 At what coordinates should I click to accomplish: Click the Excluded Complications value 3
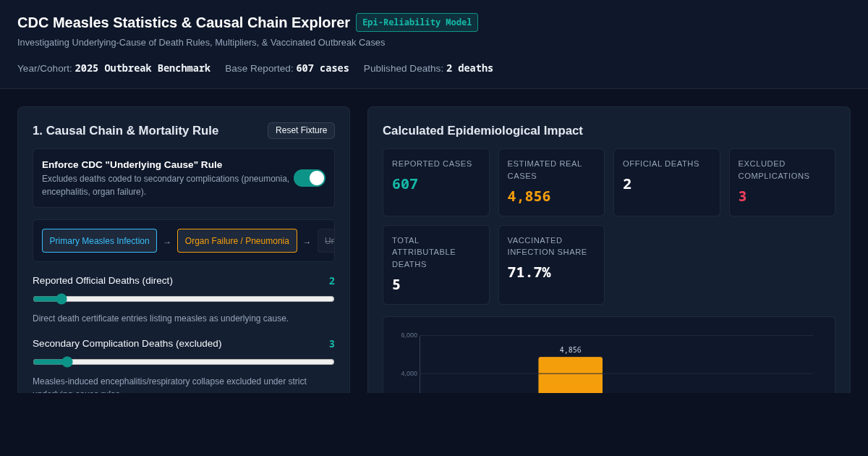(x=742, y=196)
